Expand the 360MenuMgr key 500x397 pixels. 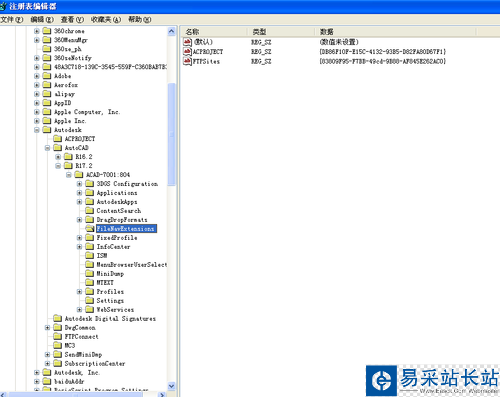37,40
